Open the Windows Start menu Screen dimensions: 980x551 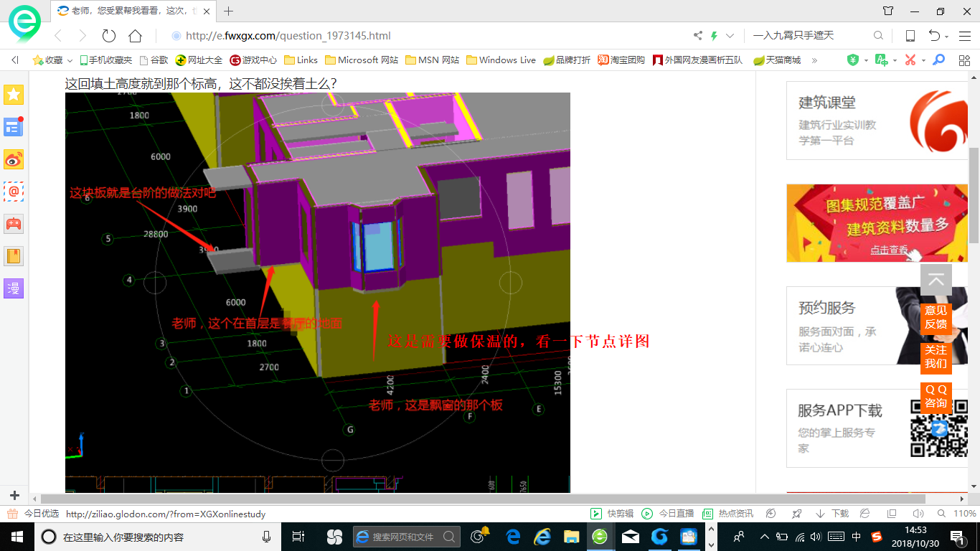(x=17, y=537)
